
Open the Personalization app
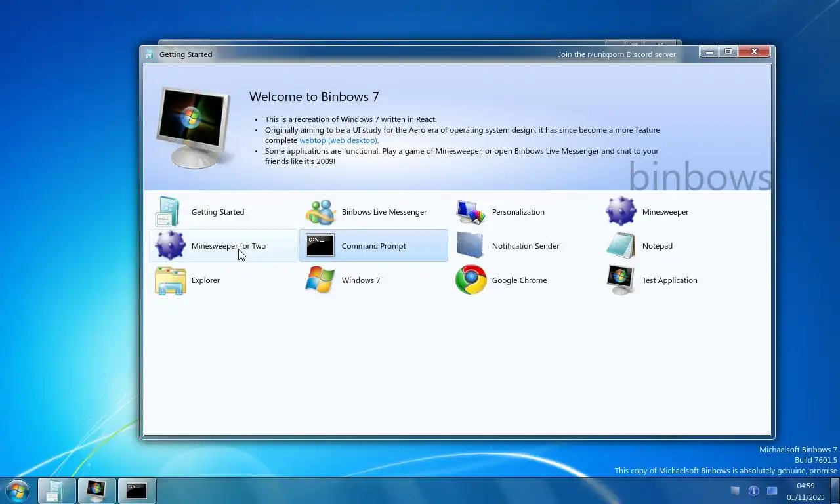click(x=524, y=212)
